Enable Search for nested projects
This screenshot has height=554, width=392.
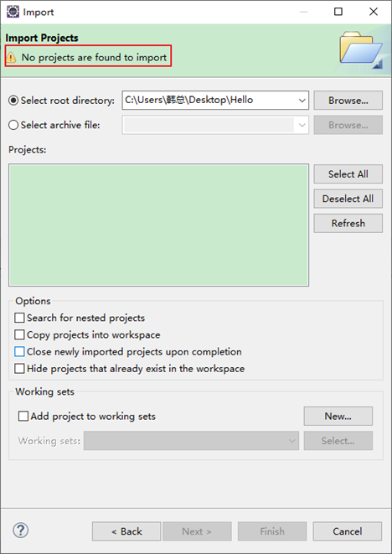pyautogui.click(x=19, y=318)
